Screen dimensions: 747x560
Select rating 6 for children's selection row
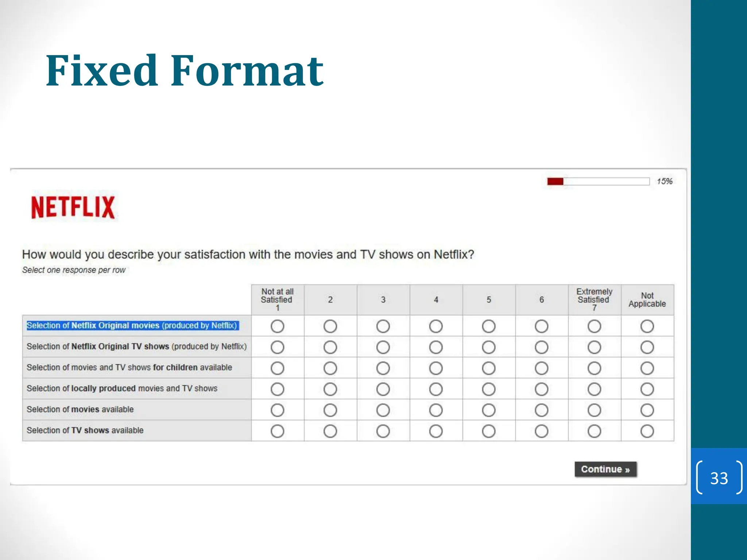541,368
